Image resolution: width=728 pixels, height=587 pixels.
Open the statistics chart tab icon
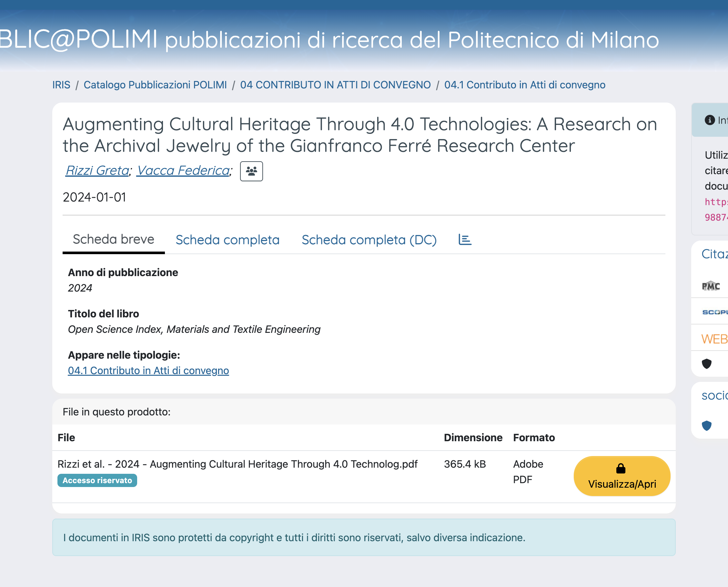pyautogui.click(x=464, y=239)
